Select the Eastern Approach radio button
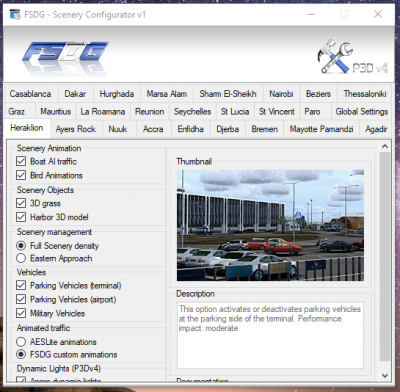Image resolution: width=400 pixels, height=392 pixels. (x=21, y=258)
